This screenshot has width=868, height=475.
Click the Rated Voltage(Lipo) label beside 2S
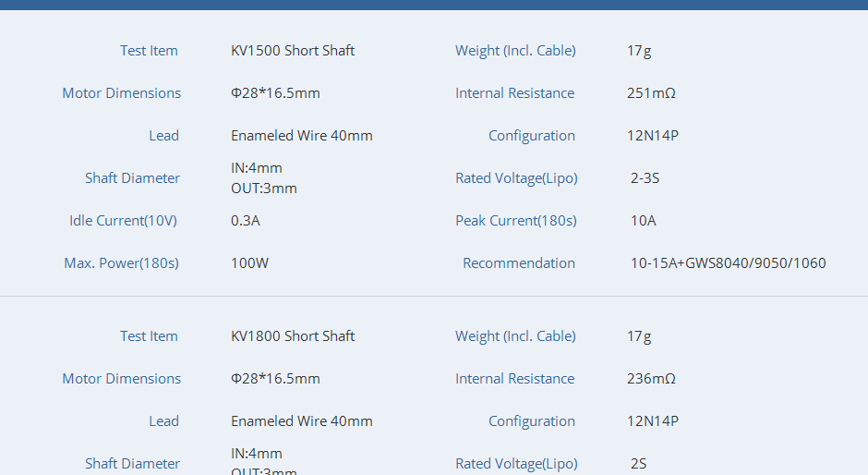(516, 464)
